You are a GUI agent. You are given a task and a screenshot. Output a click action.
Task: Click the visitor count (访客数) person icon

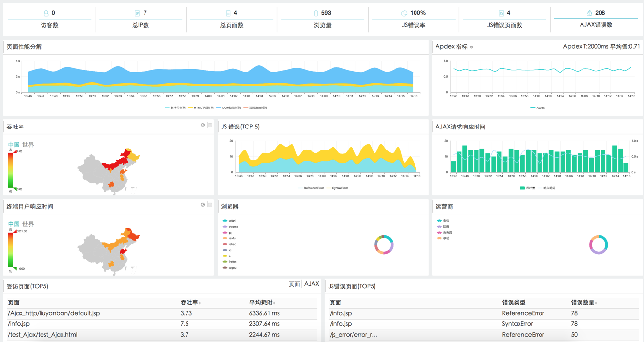point(46,13)
